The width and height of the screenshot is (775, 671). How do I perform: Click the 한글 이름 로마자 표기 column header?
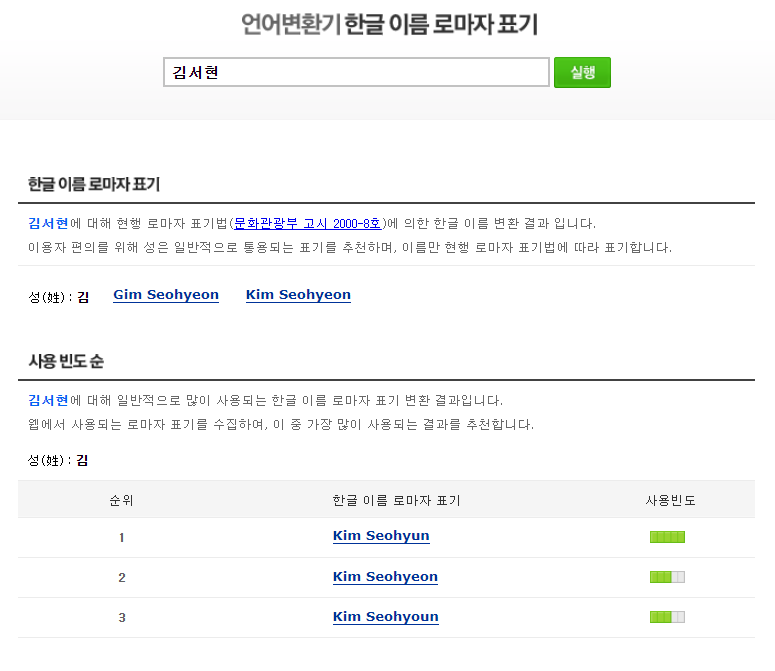tap(396, 501)
